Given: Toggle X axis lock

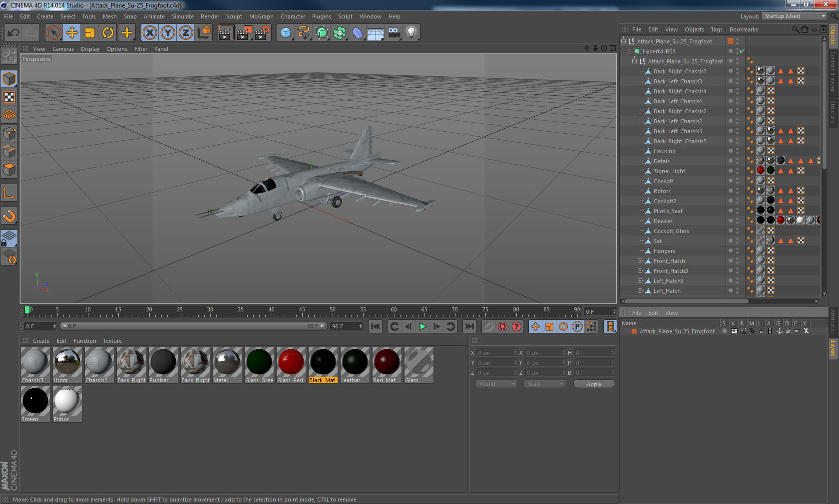Looking at the screenshot, I should pyautogui.click(x=149, y=33).
